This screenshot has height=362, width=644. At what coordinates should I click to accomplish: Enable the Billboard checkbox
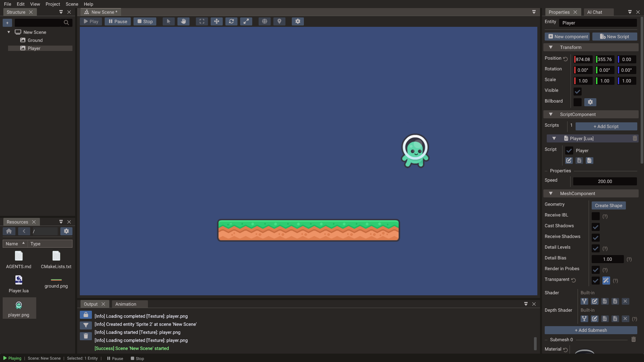[x=578, y=102]
